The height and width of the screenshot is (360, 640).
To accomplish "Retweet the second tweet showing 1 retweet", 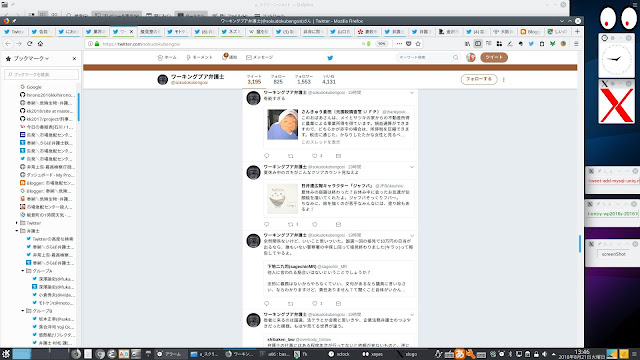I will click(x=291, y=224).
